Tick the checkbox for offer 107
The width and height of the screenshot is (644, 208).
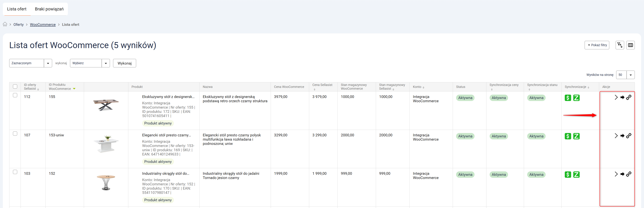[15, 134]
